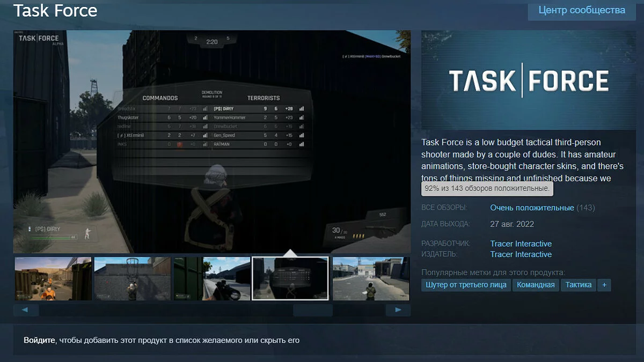This screenshot has height=362, width=644.
Task: Click the TASK FORCE header banner image
Action: (x=529, y=80)
